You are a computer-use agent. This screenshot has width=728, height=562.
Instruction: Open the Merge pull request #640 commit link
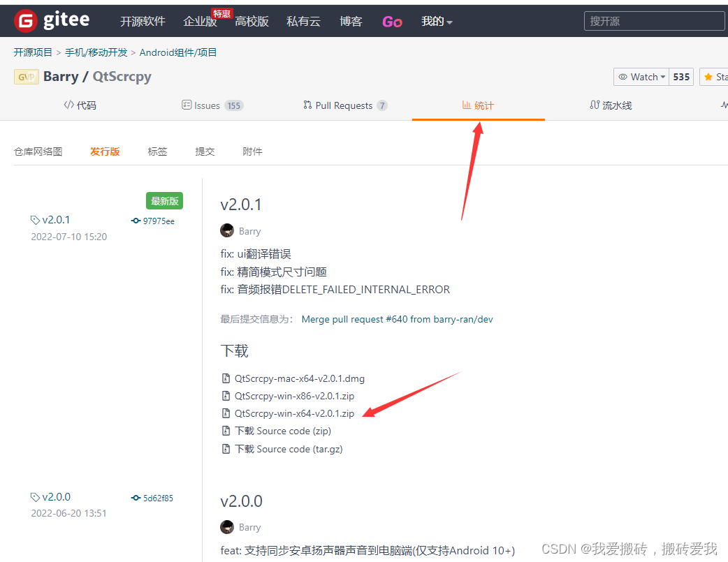point(397,319)
